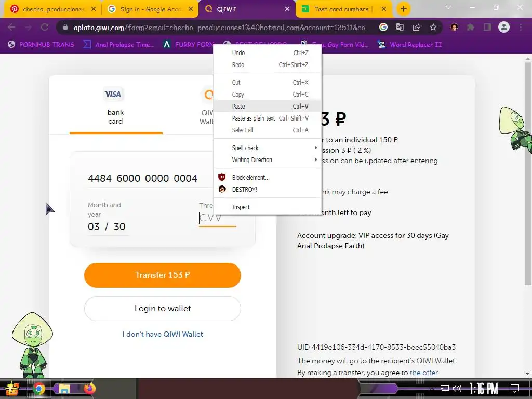Choose Inspect in the context menu
The height and width of the screenshot is (399, 532).
coord(268,207)
